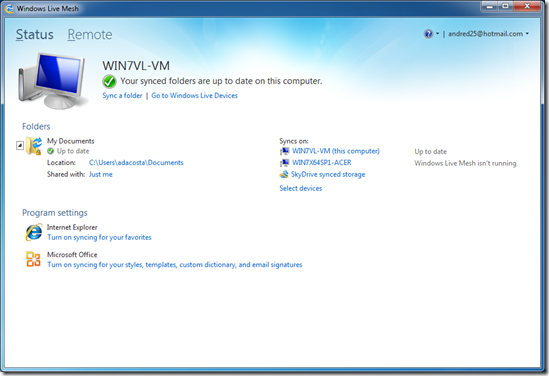Click the WIN7VL-VM computer monitor image
The image size is (549, 376).
[53, 81]
